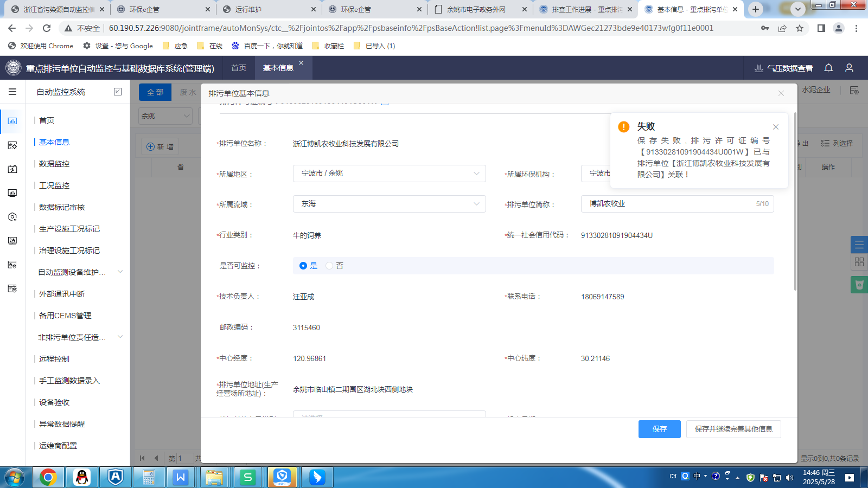Click the grid floating button
This screenshot has height=488, width=868.
point(859,262)
